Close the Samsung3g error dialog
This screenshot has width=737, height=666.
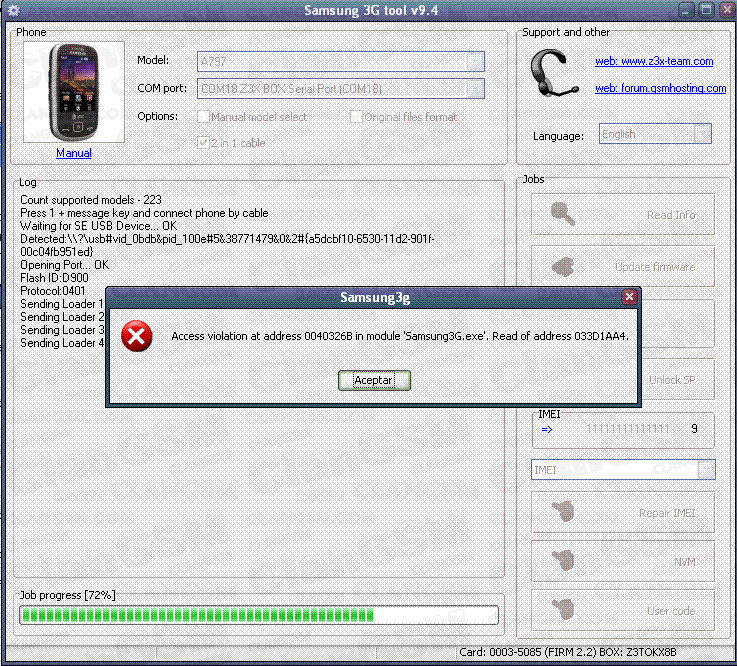coord(629,297)
